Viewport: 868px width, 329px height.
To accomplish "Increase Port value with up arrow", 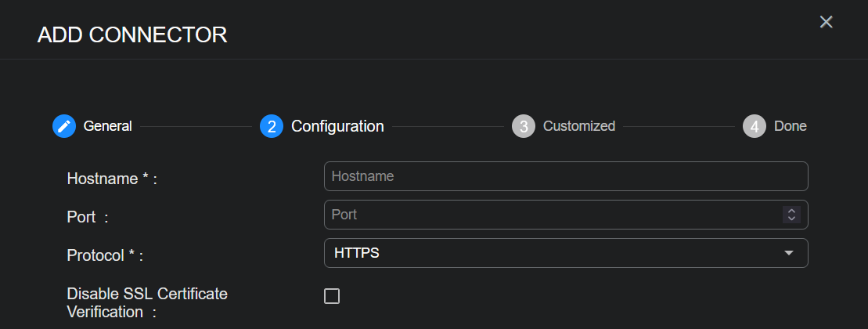I will (x=791, y=211).
